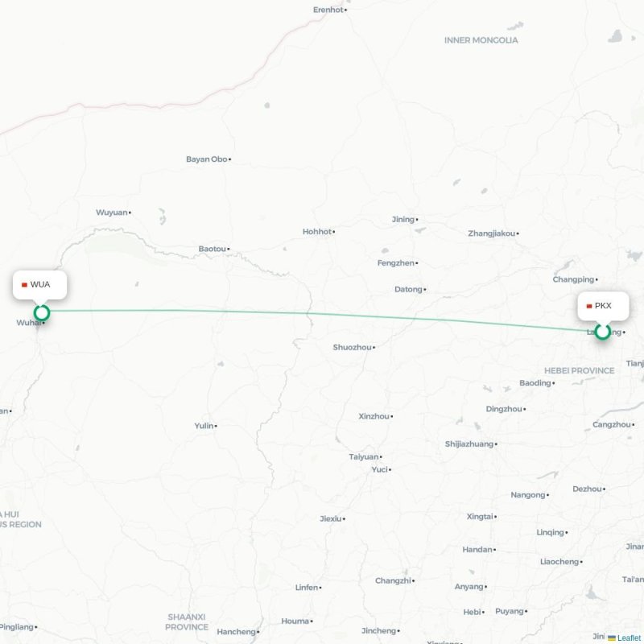Screen dimensions: 644x644
Task: Click the Shijiazhuang city label
Action: 469,444
